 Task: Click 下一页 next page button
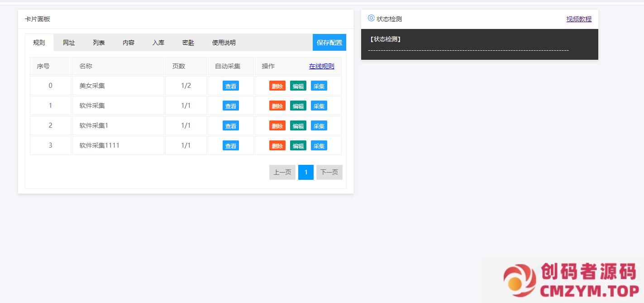(329, 172)
